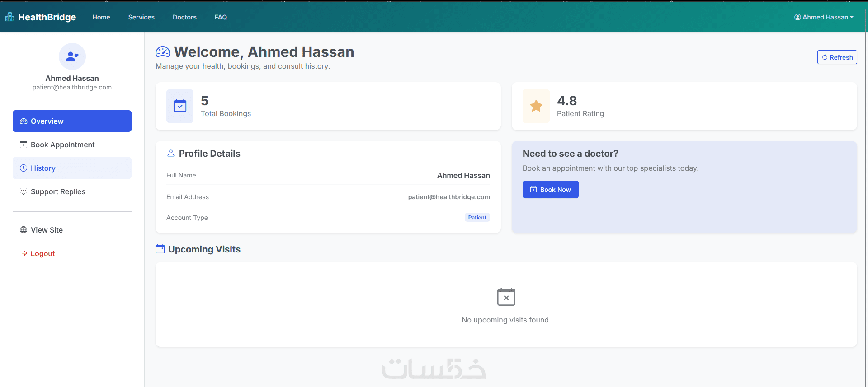This screenshot has width=868, height=387.
Task: Open Book Appointment from the sidebar
Action: point(72,145)
